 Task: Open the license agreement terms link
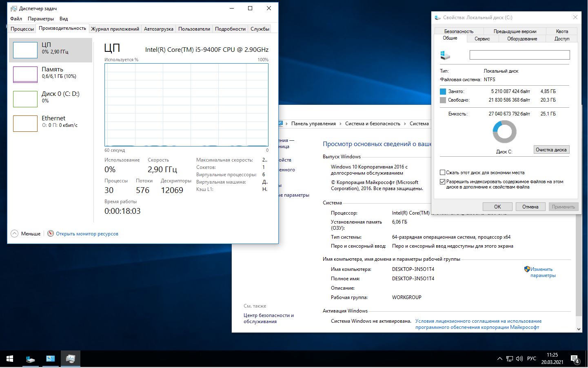pos(478,324)
